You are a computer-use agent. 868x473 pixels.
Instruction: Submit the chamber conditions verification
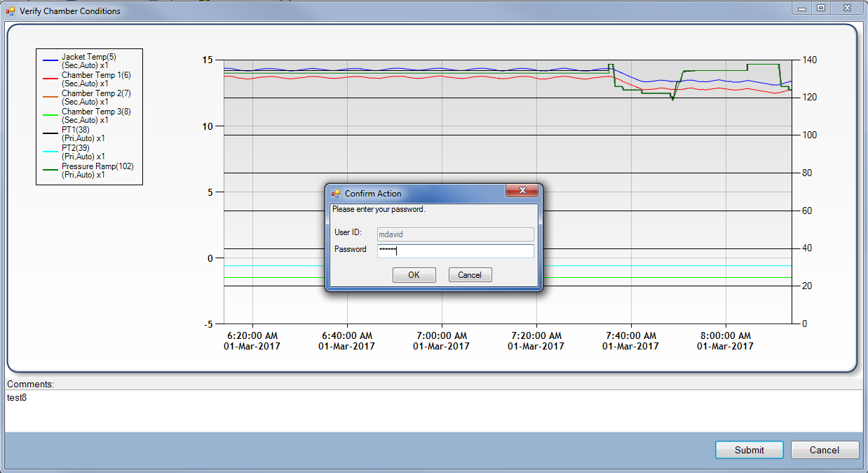point(749,450)
